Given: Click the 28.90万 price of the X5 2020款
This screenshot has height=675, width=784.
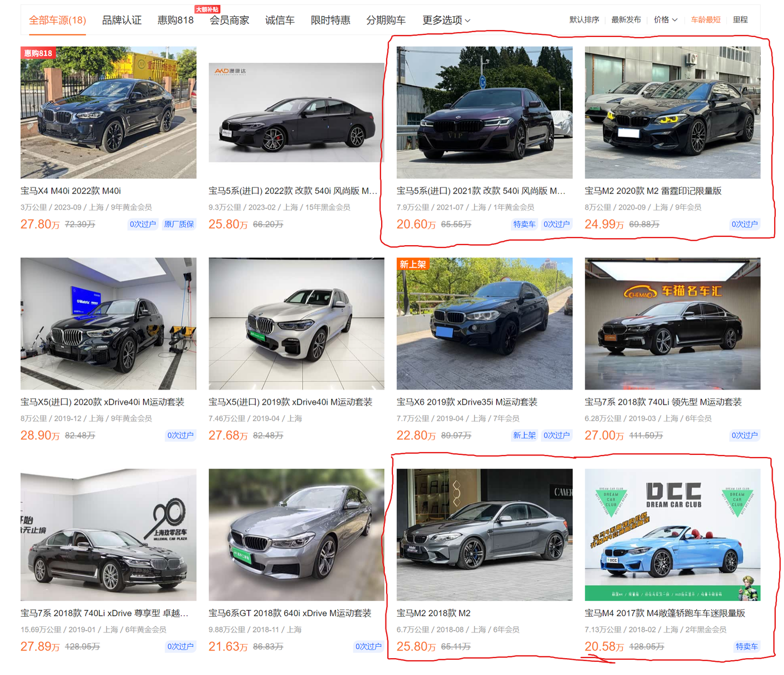Looking at the screenshot, I should click(x=40, y=435).
